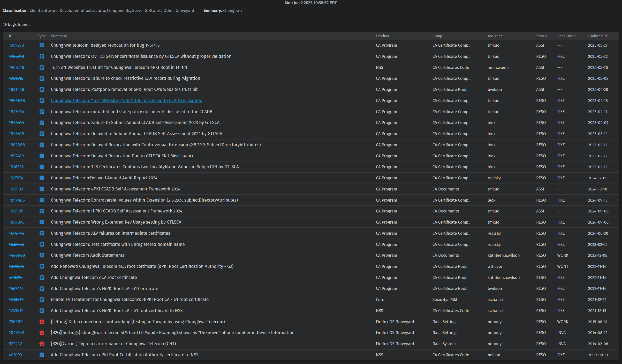Open the 'Test Website - Valid' URL expired summary link

[126, 101]
